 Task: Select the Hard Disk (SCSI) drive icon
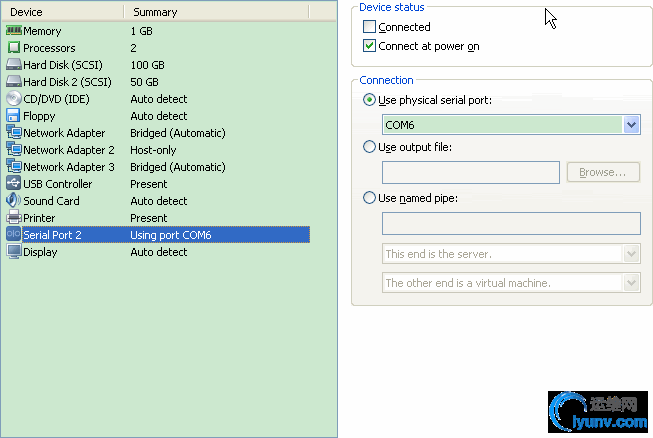(14, 65)
